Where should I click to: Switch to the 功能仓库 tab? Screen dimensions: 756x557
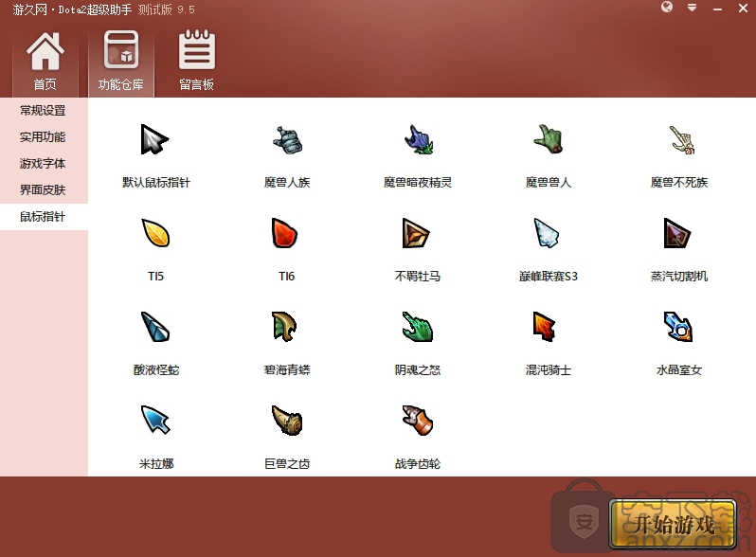click(121, 62)
